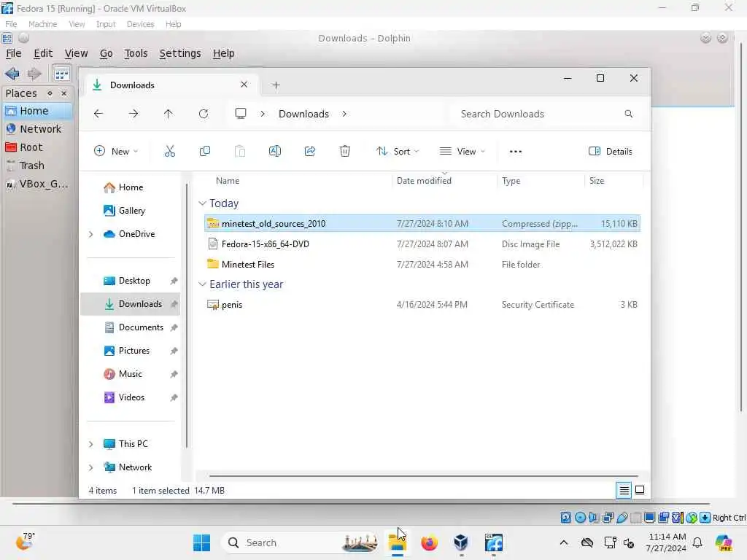Image resolution: width=747 pixels, height=560 pixels.
Task: Expand OneDrive in navigation pane
Action: tap(91, 234)
